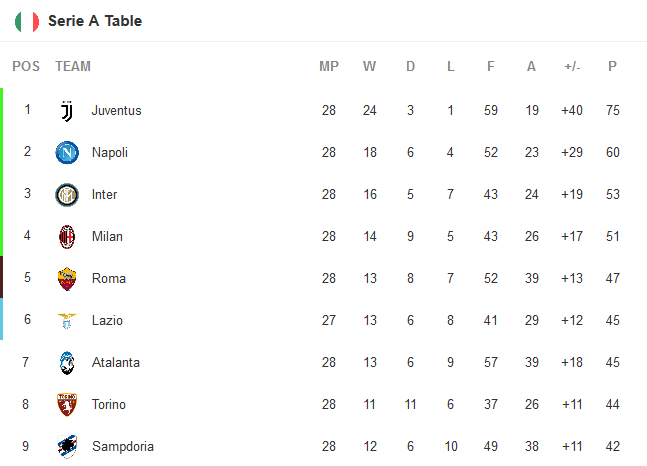The height and width of the screenshot is (466, 647).
Task: Click the Serie A Table heading
Action: (95, 21)
